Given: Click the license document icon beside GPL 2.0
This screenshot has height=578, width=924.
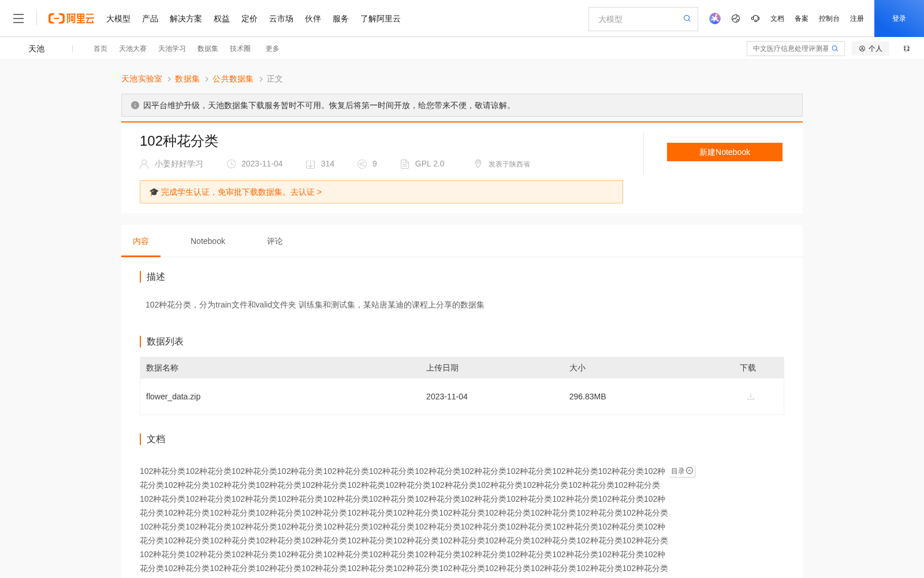Looking at the screenshot, I should 405,164.
